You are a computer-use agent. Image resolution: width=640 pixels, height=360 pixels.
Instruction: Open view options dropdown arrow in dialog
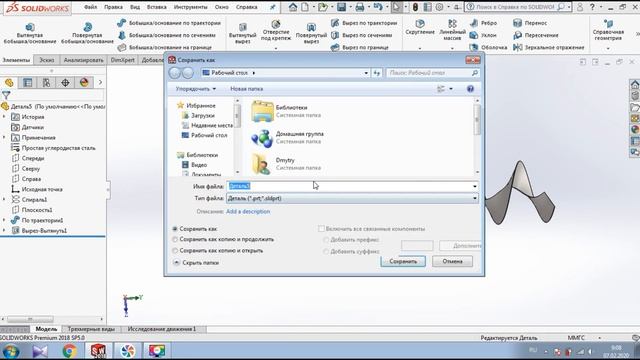point(451,89)
